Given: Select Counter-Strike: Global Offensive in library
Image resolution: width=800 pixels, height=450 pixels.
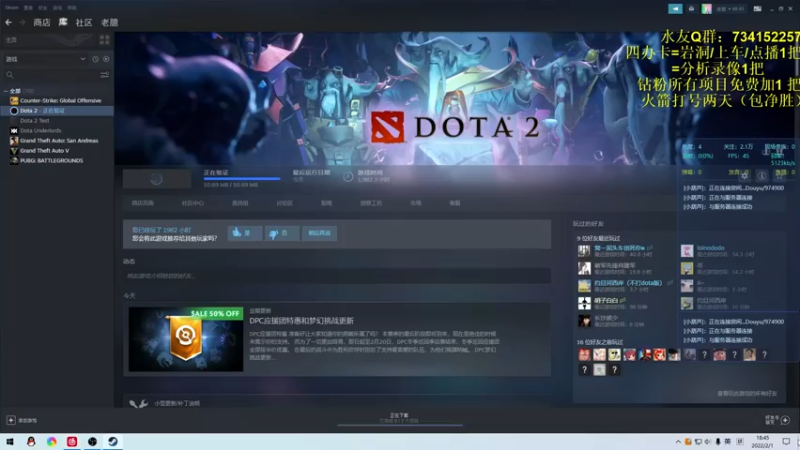Looking at the screenshot, I should coord(60,101).
